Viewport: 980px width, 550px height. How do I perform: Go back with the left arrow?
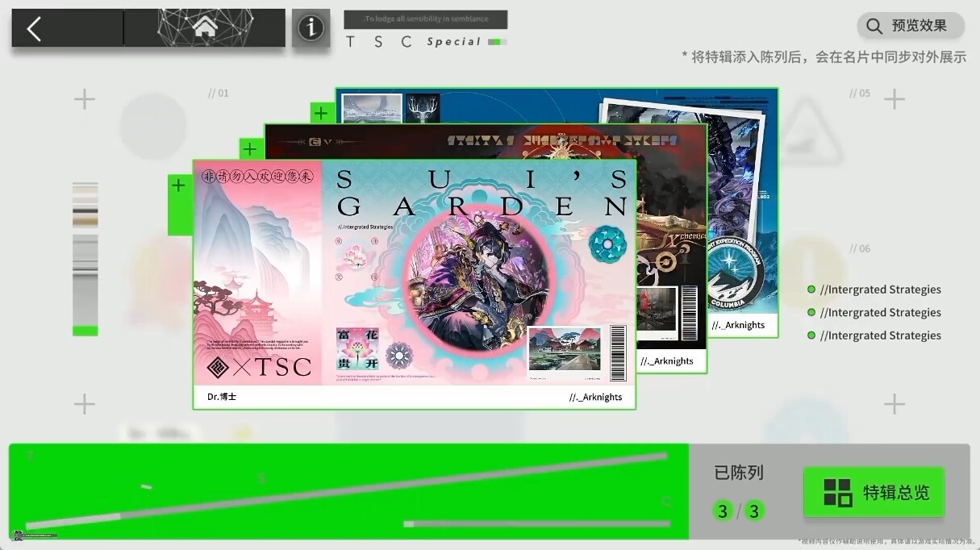[34, 29]
